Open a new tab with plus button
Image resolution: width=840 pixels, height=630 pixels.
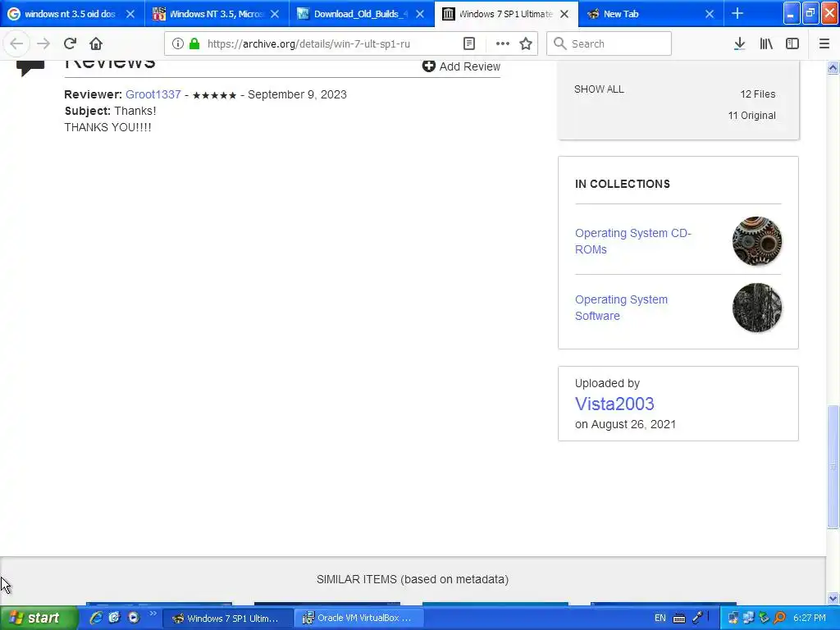[737, 13]
